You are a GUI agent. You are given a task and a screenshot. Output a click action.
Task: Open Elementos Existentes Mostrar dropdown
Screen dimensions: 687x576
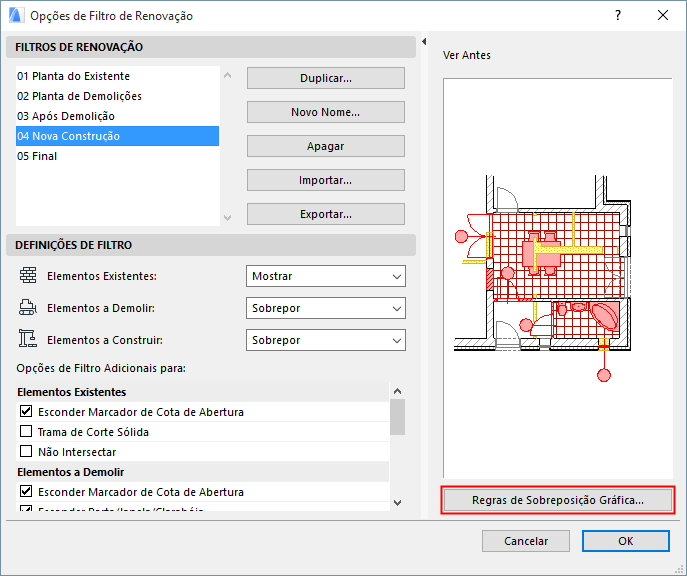coord(326,276)
